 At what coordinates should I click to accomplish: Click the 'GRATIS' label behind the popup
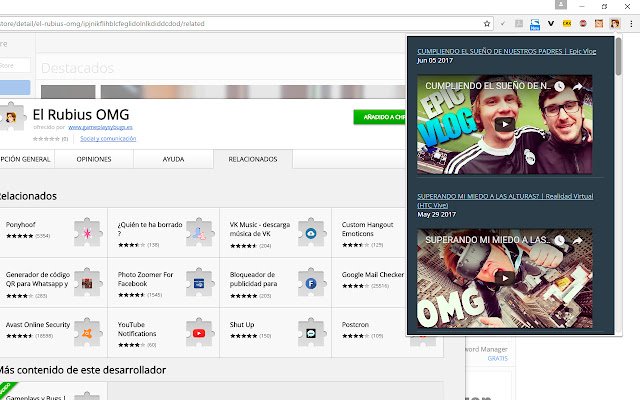click(x=498, y=358)
